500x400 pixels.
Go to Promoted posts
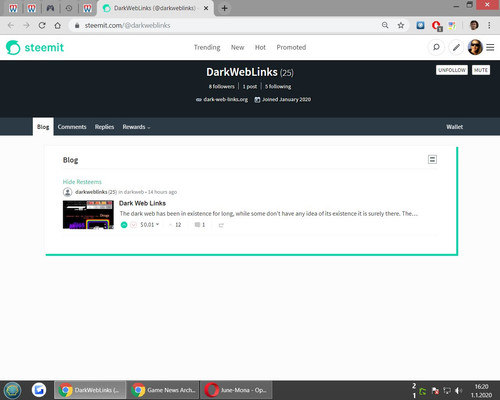click(x=291, y=47)
